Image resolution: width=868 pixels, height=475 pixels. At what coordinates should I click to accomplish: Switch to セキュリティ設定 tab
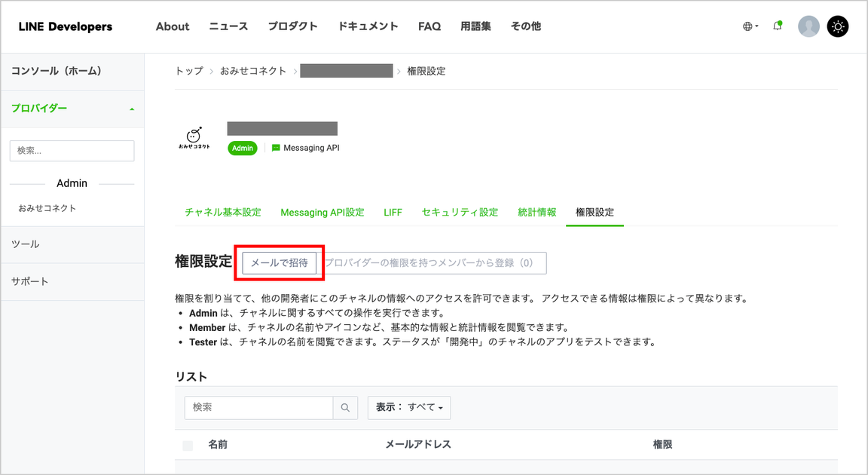460,213
